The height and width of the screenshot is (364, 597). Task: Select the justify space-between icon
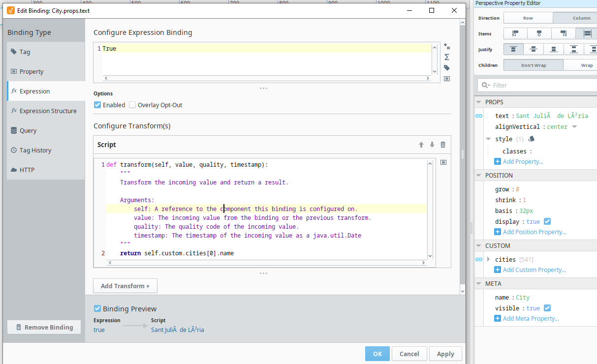click(x=574, y=50)
